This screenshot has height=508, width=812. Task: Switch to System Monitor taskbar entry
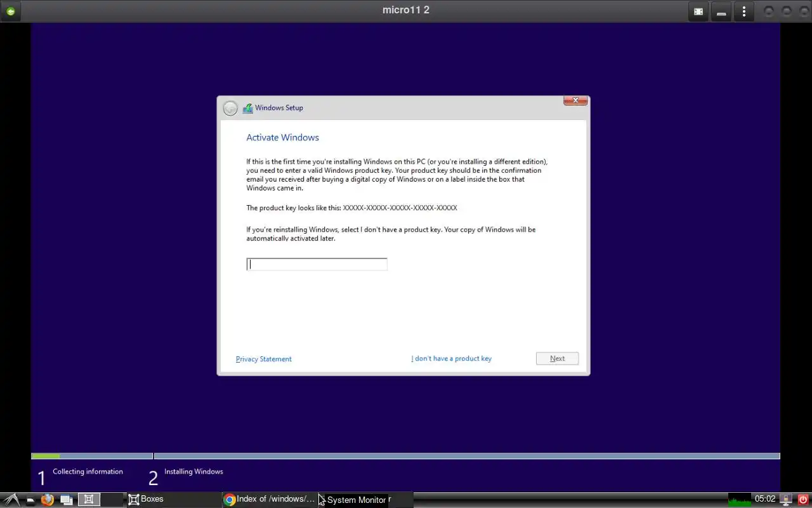coord(366,500)
